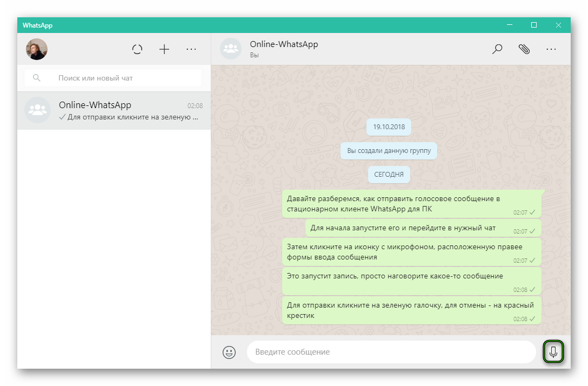This screenshot has width=588, height=386.
Task: Open your profile photo avatar
Action: pos(37,49)
